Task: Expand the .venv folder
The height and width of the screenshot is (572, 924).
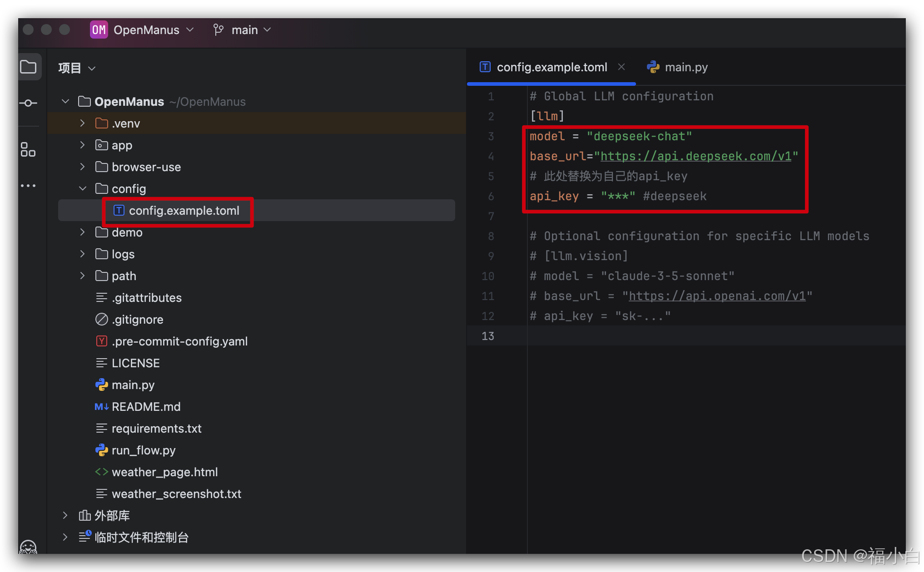Action: pyautogui.click(x=82, y=123)
